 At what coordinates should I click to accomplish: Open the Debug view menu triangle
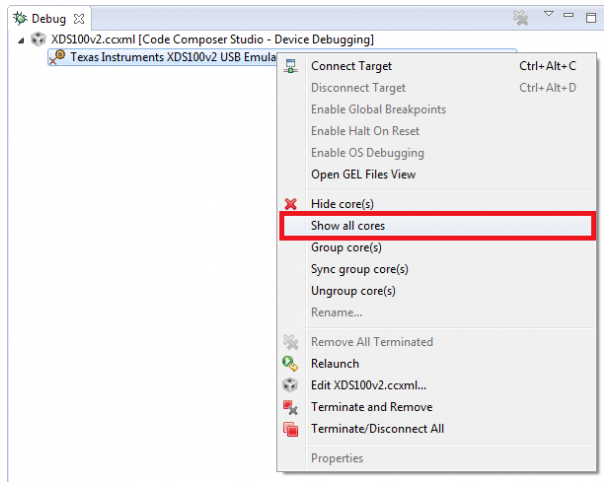pyautogui.click(x=549, y=14)
